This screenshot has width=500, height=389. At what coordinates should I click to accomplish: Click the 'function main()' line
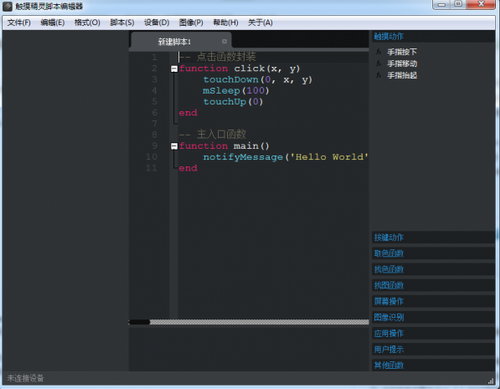point(224,146)
